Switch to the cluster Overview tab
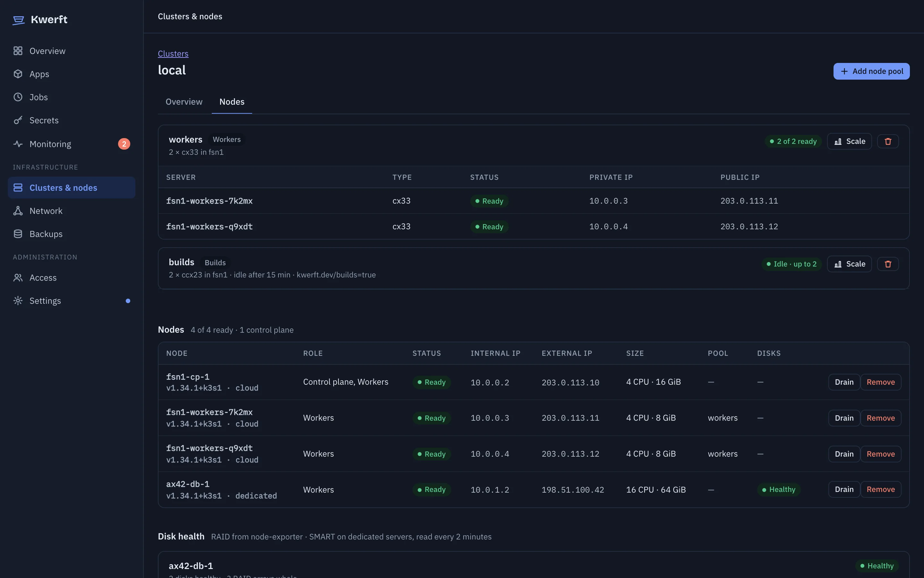The image size is (924, 578). click(x=184, y=102)
